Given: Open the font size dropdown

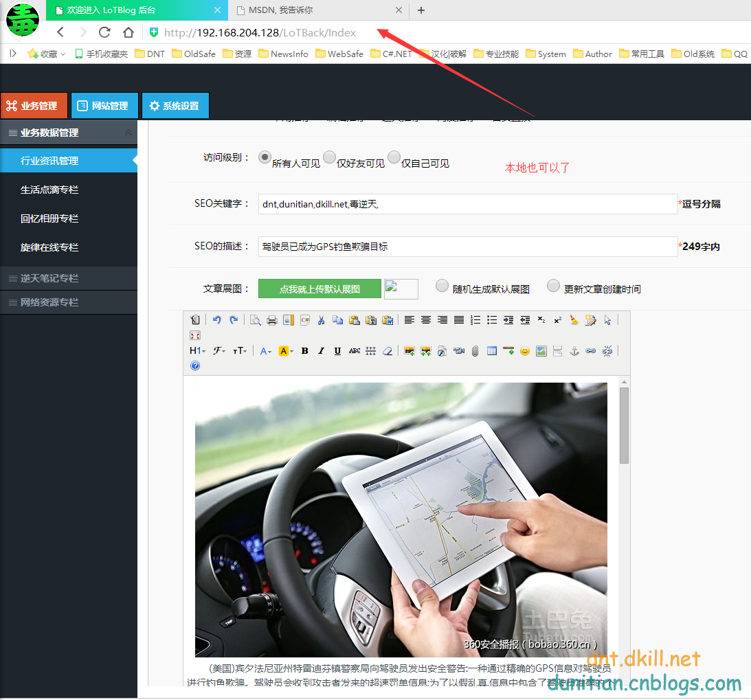Looking at the screenshot, I should [240, 351].
